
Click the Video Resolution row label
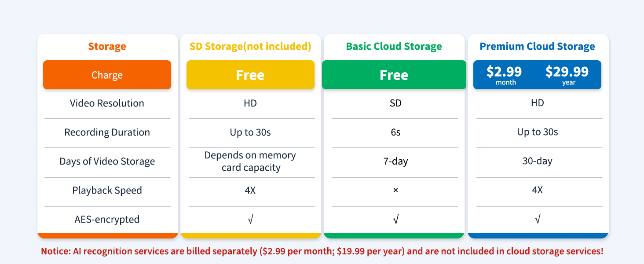click(107, 103)
